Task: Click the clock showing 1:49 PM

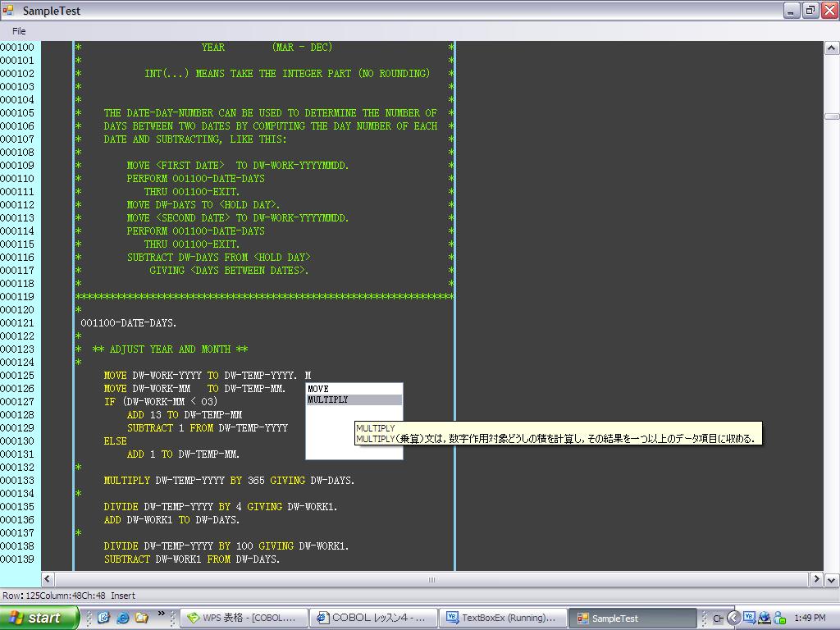Action: pos(810,617)
